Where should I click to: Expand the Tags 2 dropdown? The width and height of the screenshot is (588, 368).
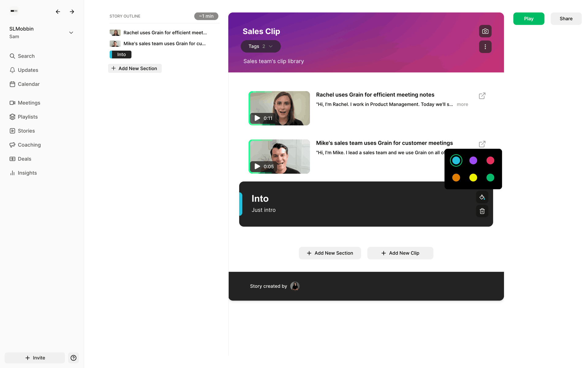click(x=261, y=46)
